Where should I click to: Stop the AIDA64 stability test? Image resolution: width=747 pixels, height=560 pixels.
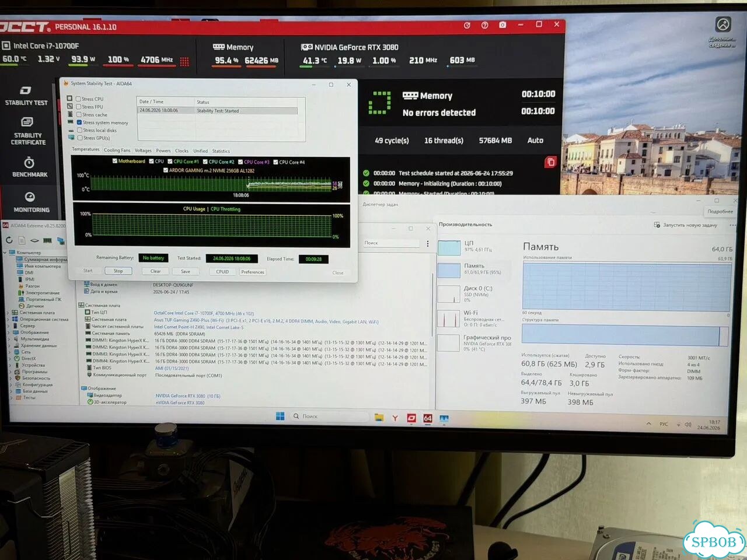118,271
